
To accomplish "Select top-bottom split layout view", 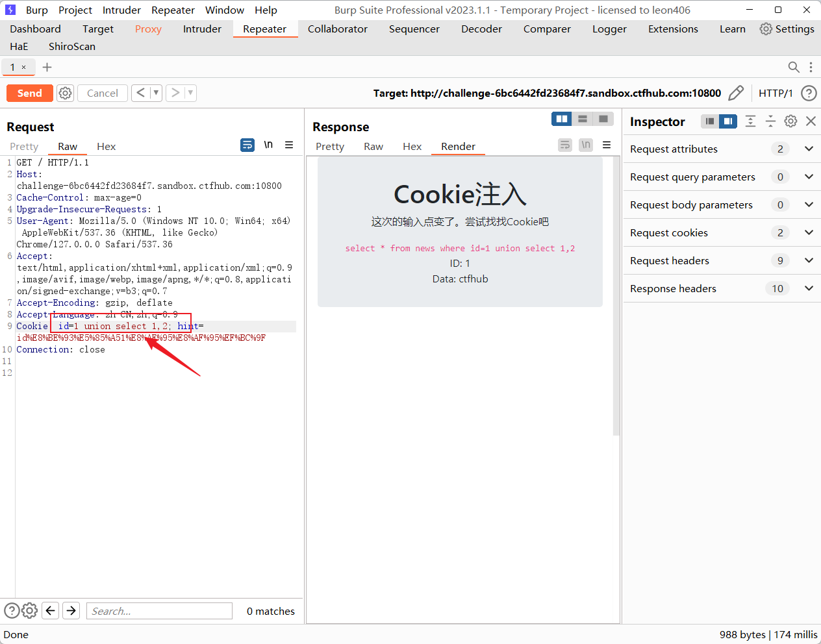I will tap(583, 119).
